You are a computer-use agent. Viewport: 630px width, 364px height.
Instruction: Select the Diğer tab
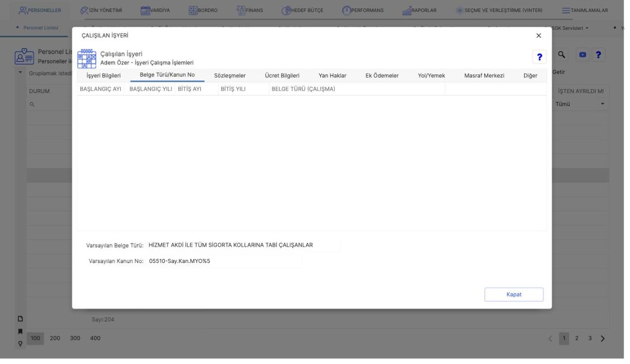tap(530, 75)
